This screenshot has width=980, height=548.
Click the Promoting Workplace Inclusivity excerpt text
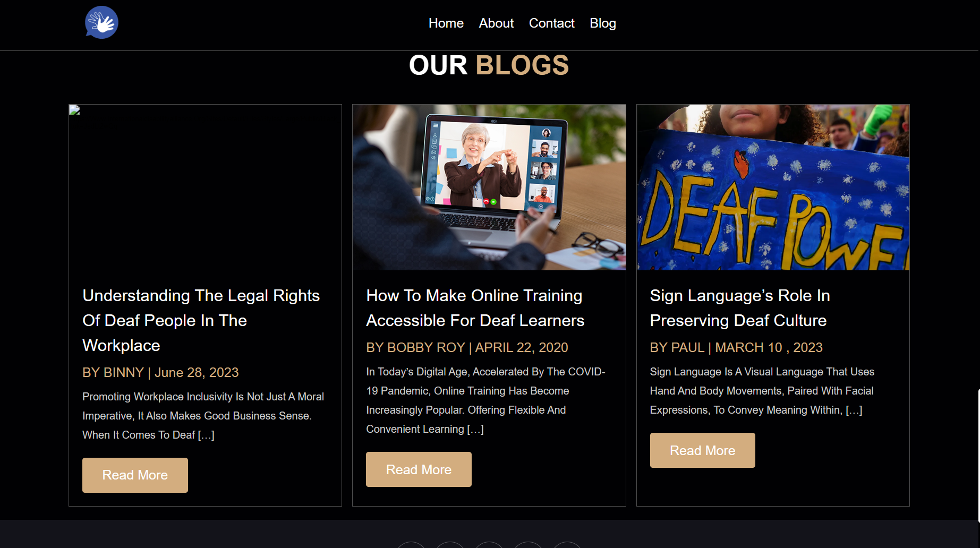[x=203, y=416]
